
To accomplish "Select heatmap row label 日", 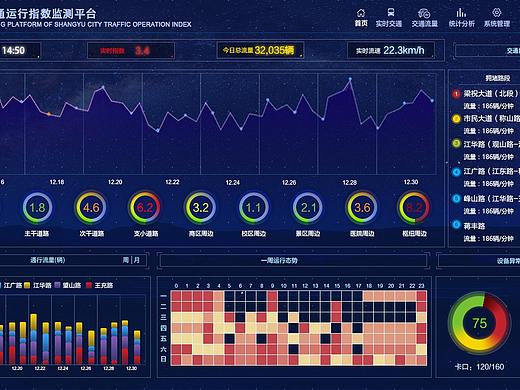I will point(163,359).
